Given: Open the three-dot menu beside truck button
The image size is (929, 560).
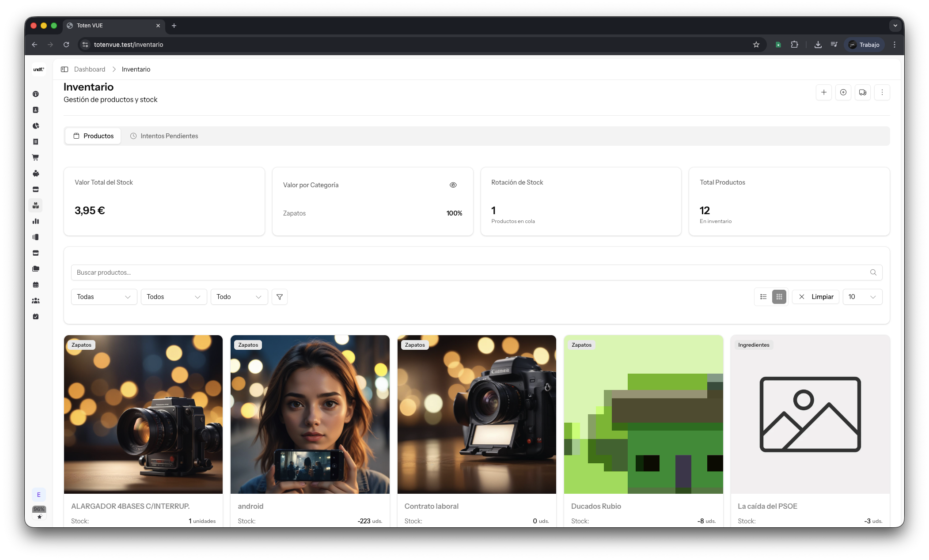Looking at the screenshot, I should (882, 92).
